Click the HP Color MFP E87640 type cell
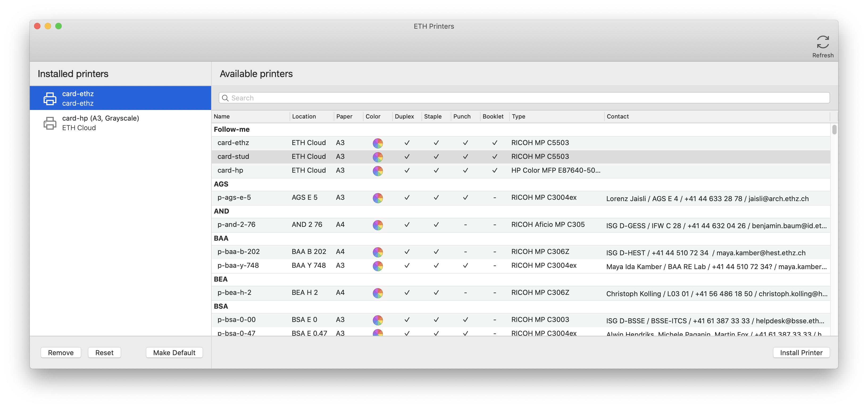The width and height of the screenshot is (868, 408). tap(556, 170)
